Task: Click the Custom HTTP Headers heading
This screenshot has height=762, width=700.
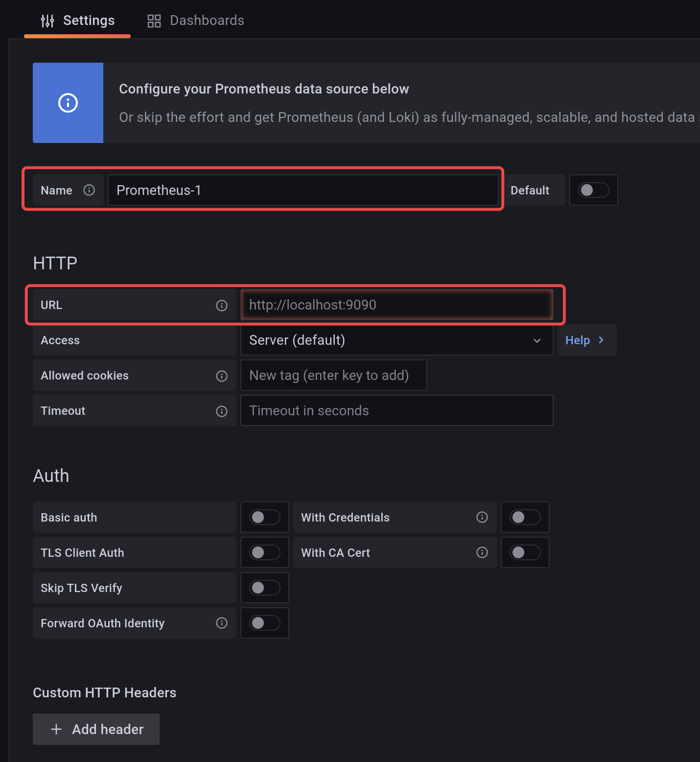Action: click(x=105, y=692)
